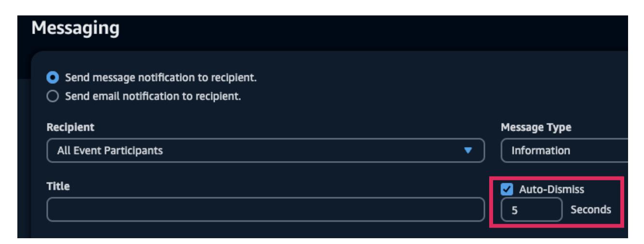Select 'Send message notification to recipient' radio button
644x244 pixels.
click(x=50, y=78)
